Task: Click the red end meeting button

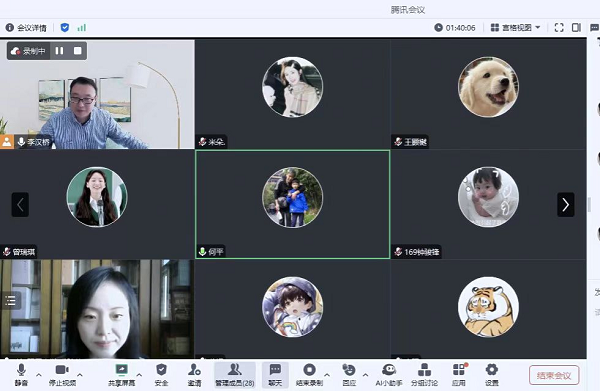Action: [554, 375]
